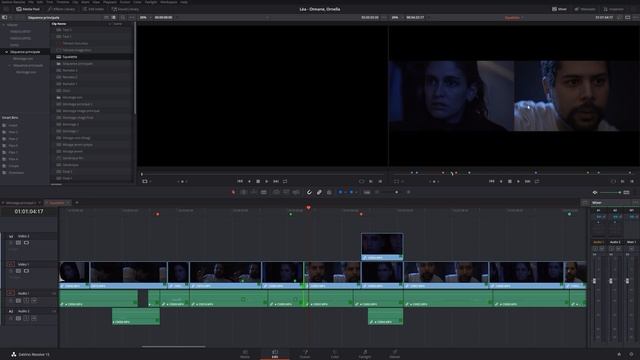The height and width of the screenshot is (360, 640).
Task: Toggle the Position Lock padlock icon
Action: coord(329,192)
